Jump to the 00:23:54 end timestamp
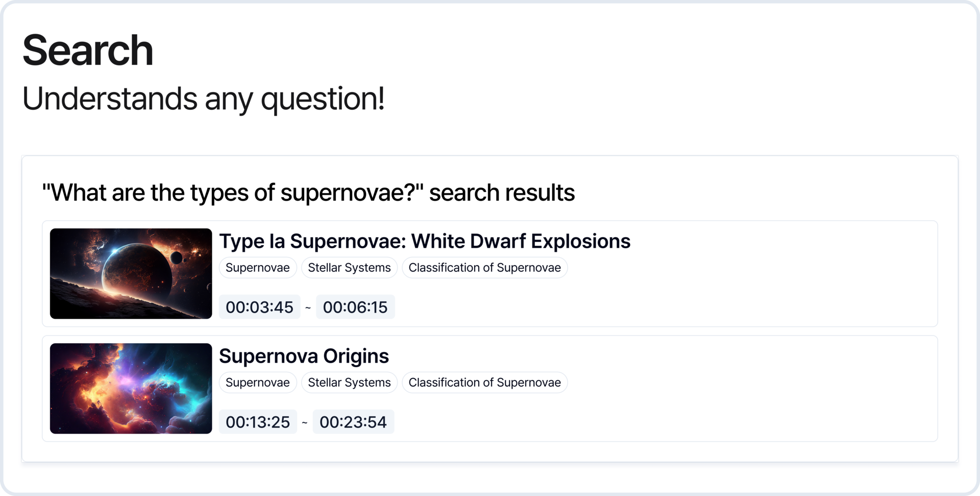 coord(353,422)
